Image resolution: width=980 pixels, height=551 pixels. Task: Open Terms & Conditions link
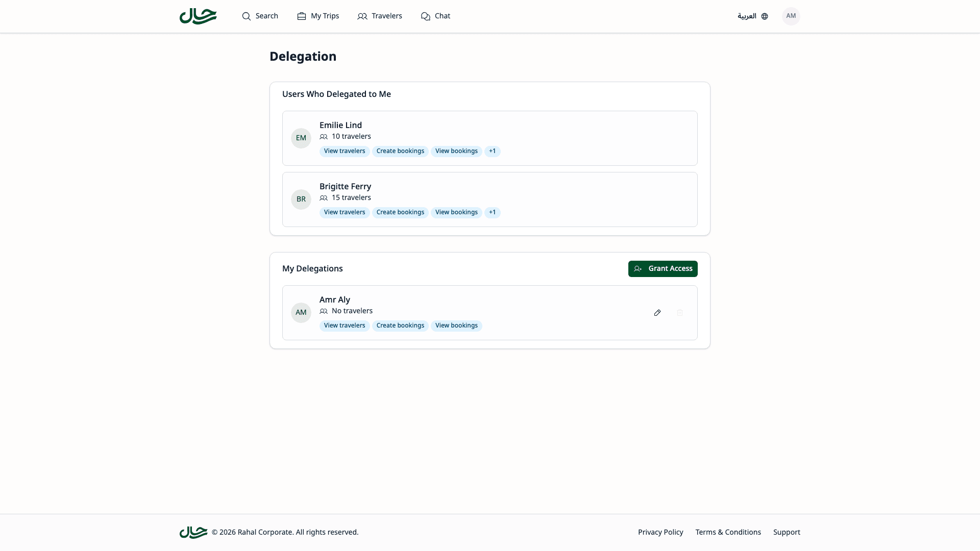[728, 532]
